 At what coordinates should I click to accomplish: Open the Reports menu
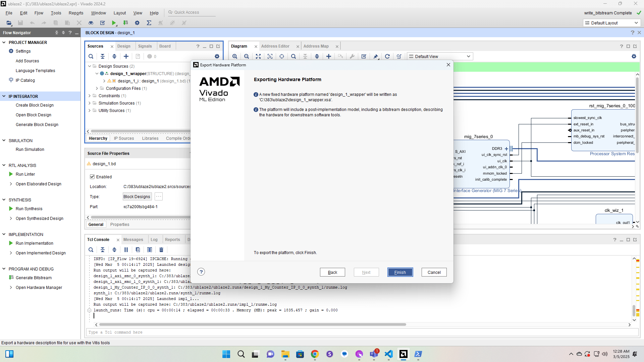(76, 13)
